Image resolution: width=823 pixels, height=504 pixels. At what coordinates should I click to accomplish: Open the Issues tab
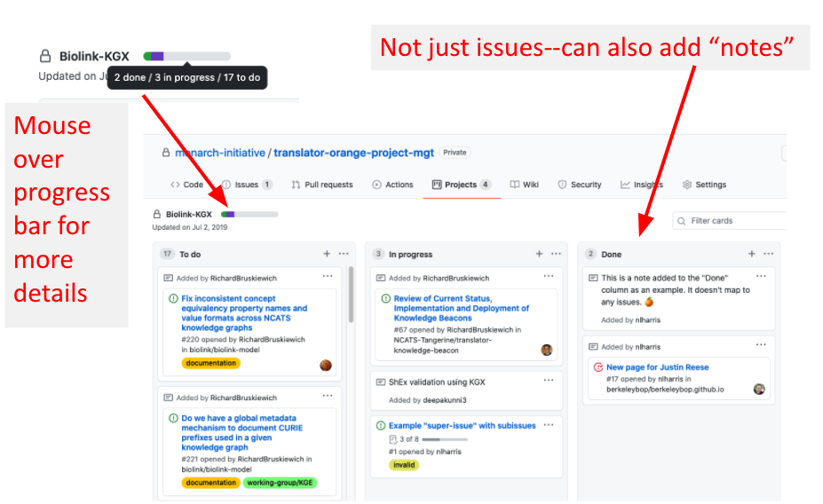tap(247, 185)
